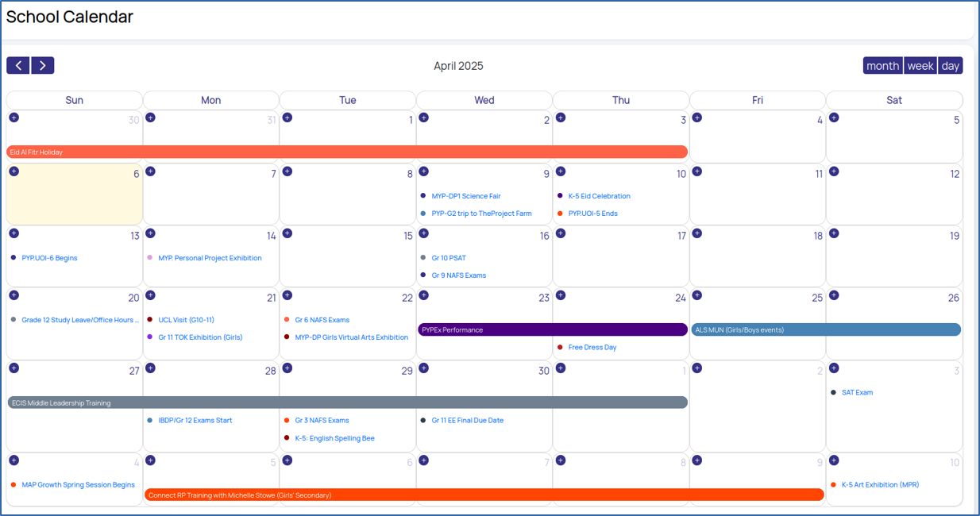The image size is (980, 516).
Task: Switch to month view
Action: click(x=882, y=66)
